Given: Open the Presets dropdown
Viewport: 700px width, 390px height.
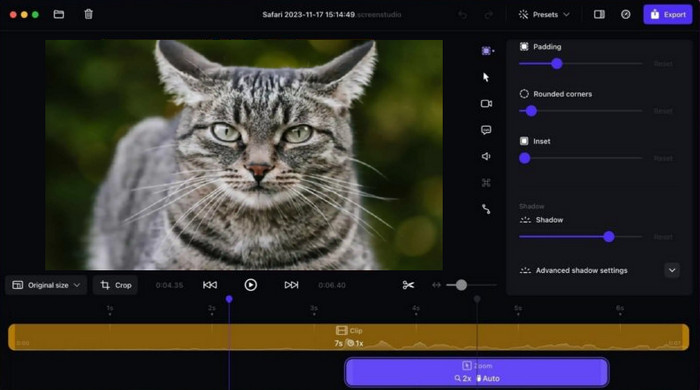Looking at the screenshot, I should point(544,15).
